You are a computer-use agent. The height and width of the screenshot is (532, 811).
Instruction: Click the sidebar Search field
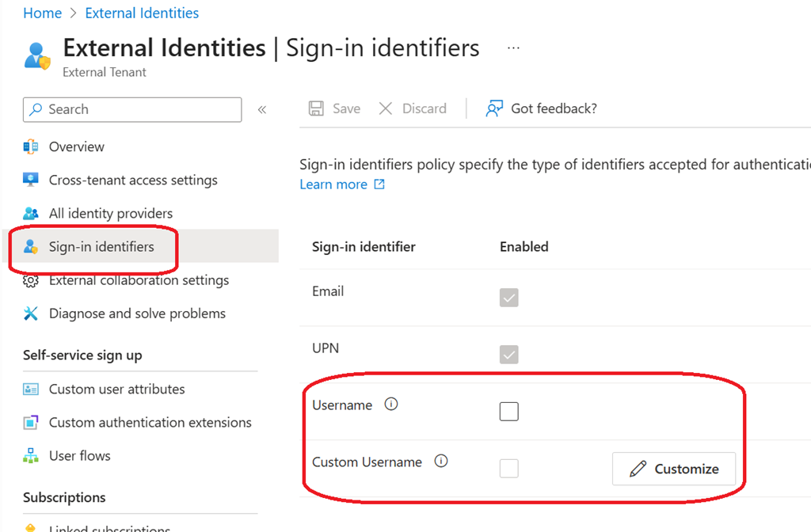pos(132,109)
